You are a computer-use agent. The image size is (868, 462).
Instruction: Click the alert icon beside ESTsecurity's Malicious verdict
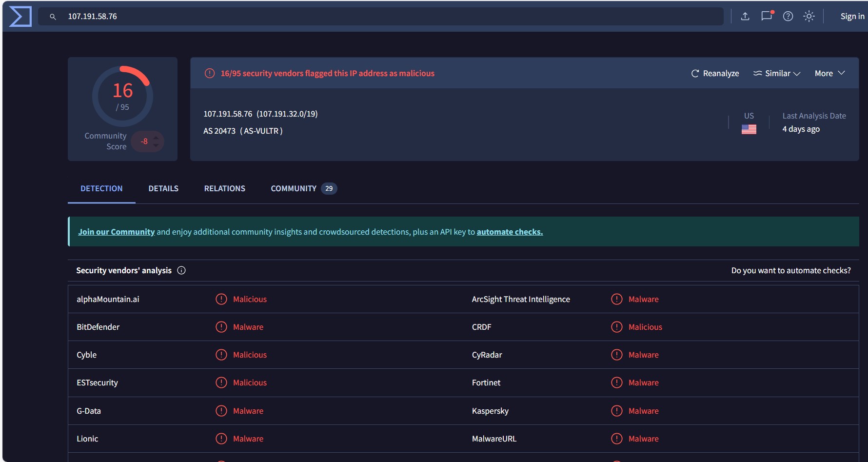pos(221,382)
